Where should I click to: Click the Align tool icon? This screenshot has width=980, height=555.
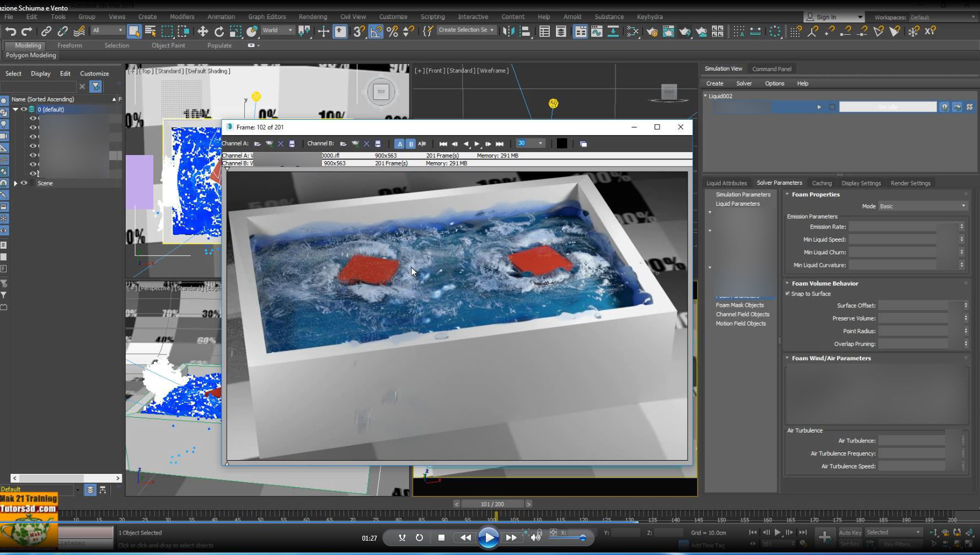(x=525, y=31)
